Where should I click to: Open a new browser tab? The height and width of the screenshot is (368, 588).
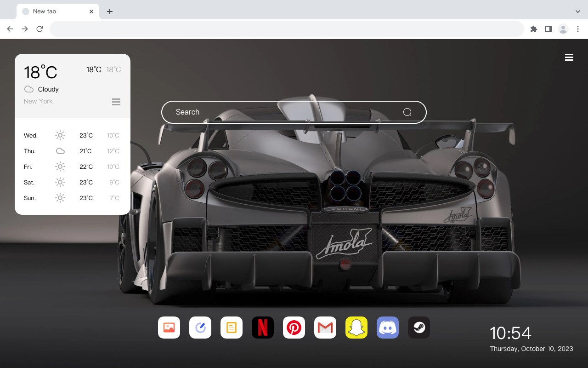click(110, 11)
